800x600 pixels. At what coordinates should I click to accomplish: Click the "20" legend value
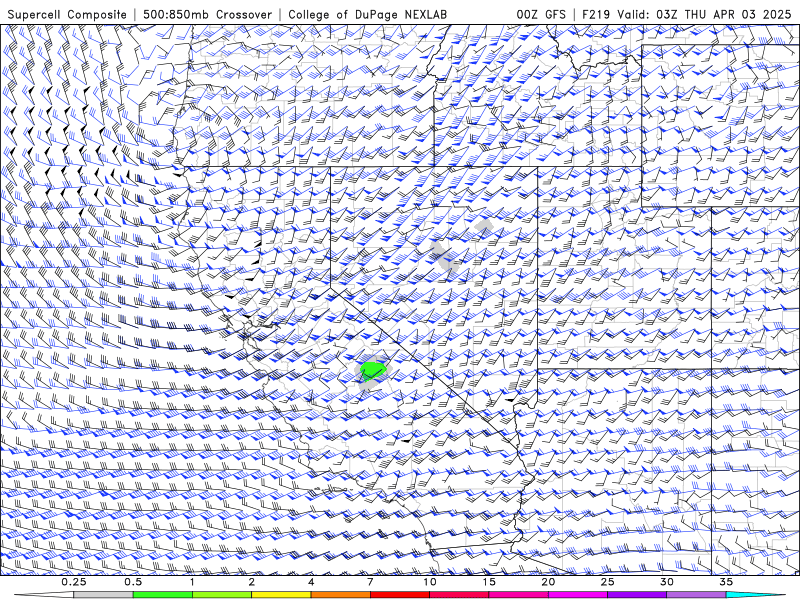(548, 582)
